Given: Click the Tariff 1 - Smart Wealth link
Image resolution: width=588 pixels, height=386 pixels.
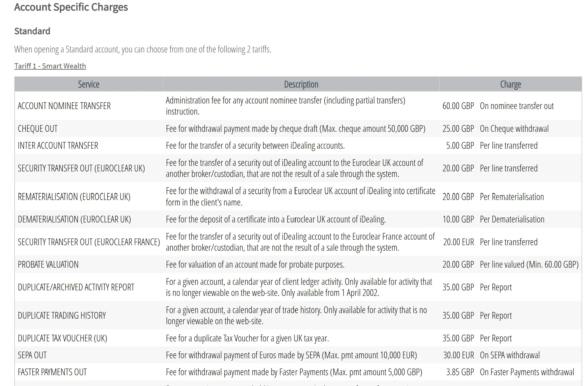Looking at the screenshot, I should pyautogui.click(x=50, y=66).
